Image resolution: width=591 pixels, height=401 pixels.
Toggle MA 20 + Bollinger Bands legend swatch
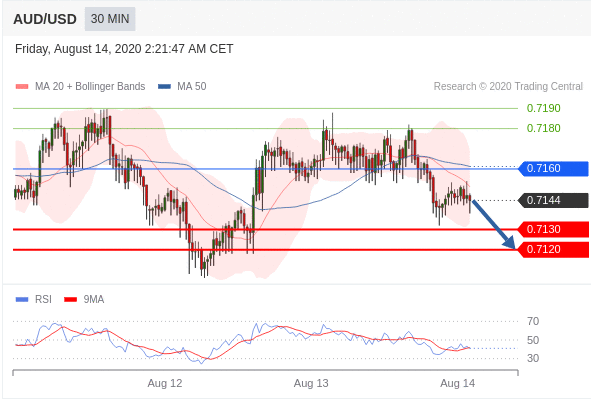coord(22,87)
